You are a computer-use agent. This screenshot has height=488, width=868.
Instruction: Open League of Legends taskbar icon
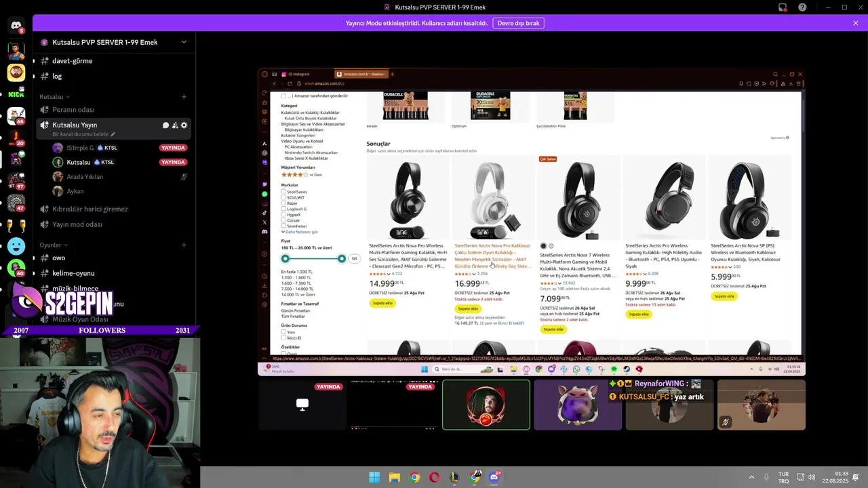(x=454, y=477)
